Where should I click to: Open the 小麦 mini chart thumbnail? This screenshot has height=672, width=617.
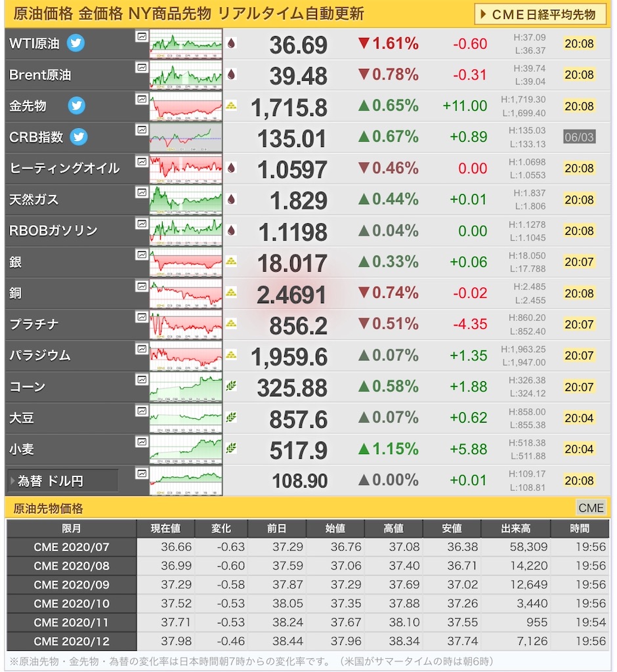click(x=186, y=449)
